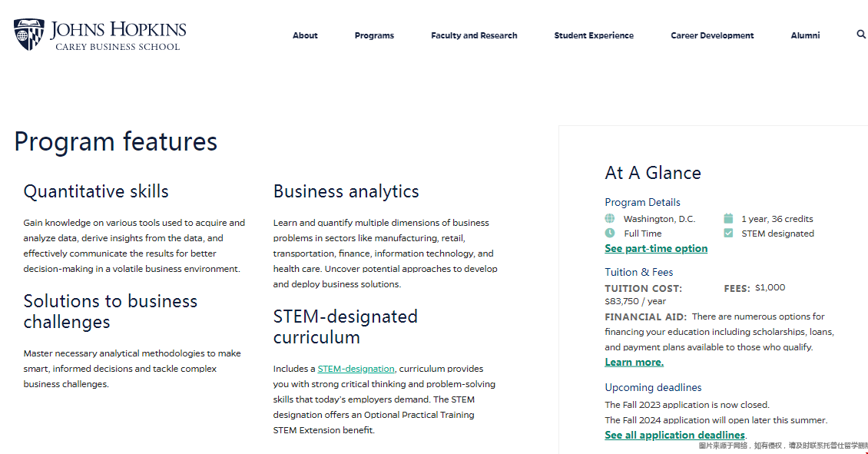The height and width of the screenshot is (454, 868).
Task: Open the Career Development menu
Action: (712, 35)
